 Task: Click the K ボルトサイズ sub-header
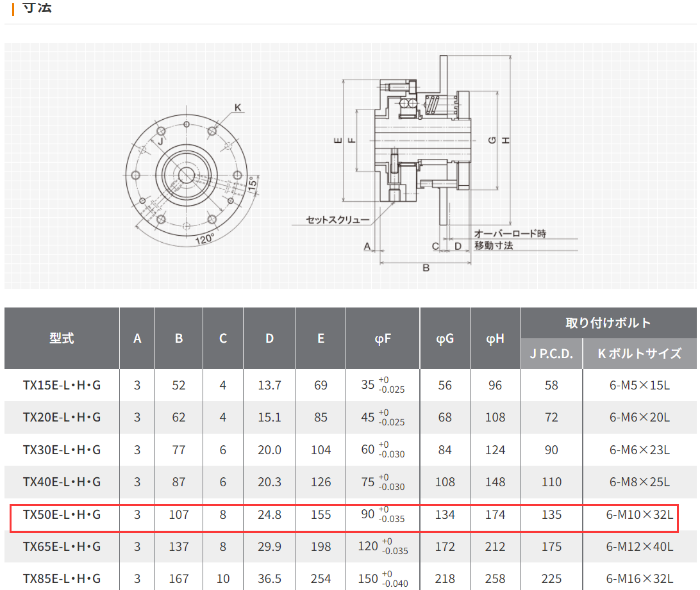639,354
